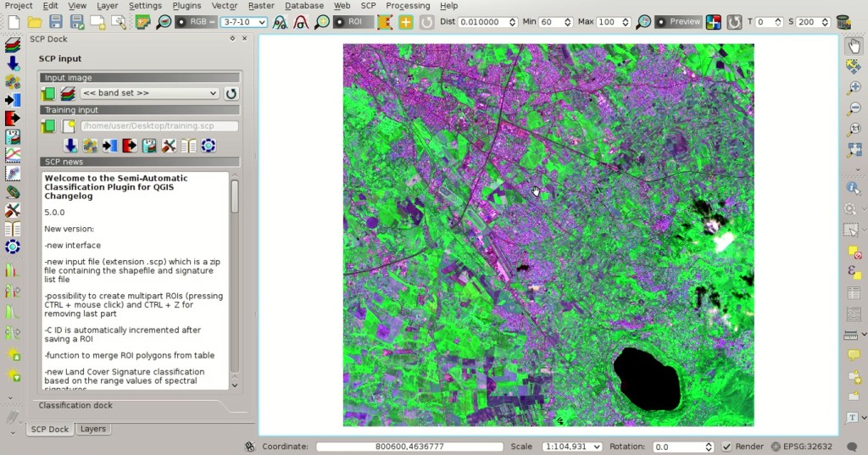
Task: Open CRS settings via EPSG:32632
Action: click(x=802, y=447)
